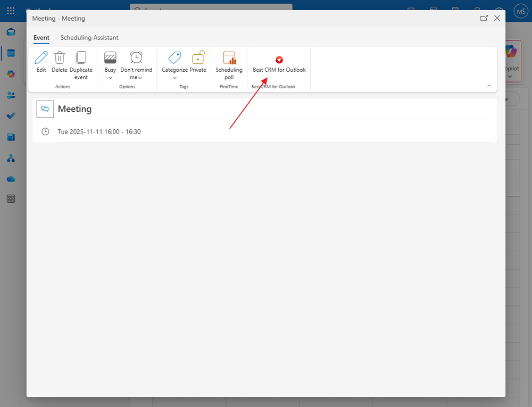Click the Edit pencil icon

pos(41,59)
